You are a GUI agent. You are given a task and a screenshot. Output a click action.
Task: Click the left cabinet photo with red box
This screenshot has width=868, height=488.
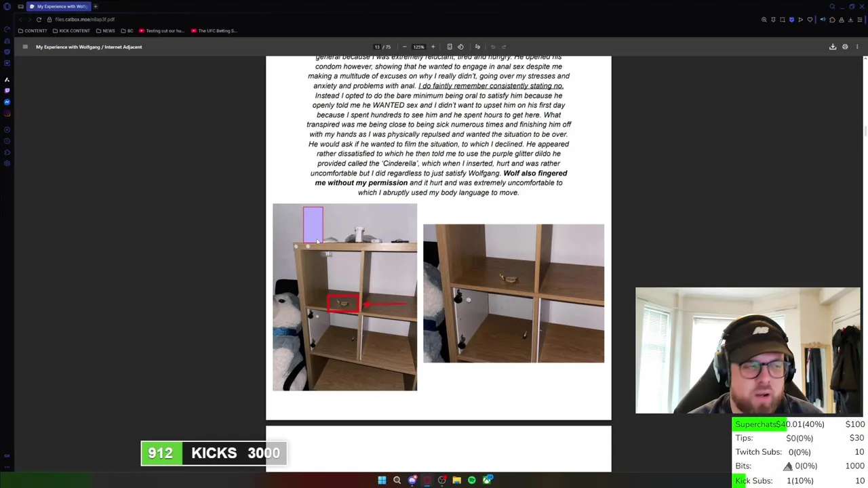[x=344, y=297]
